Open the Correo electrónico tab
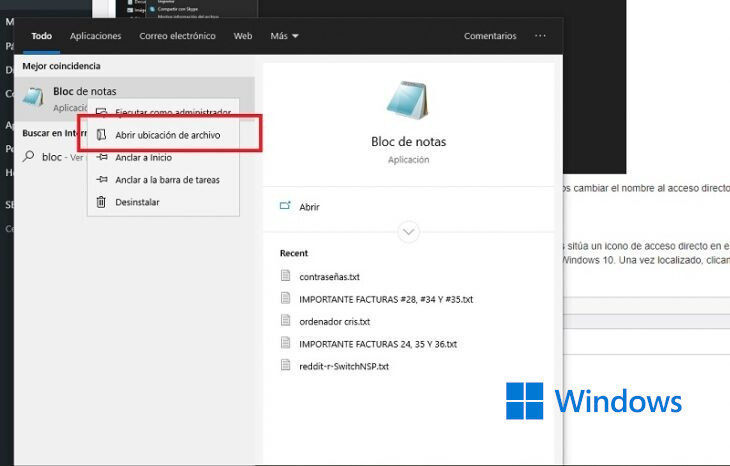Viewport: 730px width, 466px height. tap(177, 36)
